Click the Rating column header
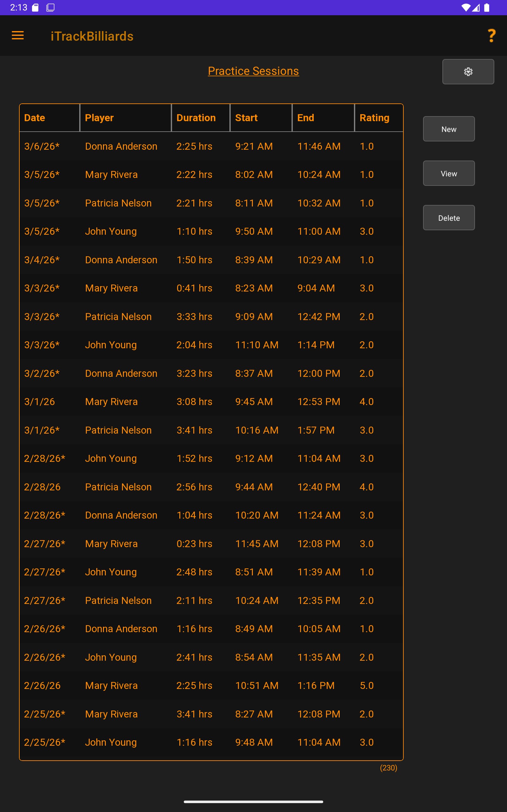Screen dimensions: 507x812 374,118
